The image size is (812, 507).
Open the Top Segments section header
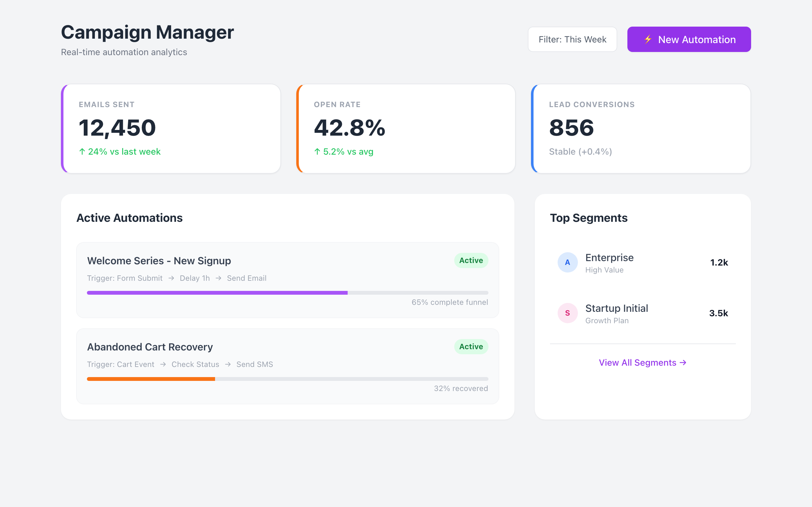pos(588,218)
